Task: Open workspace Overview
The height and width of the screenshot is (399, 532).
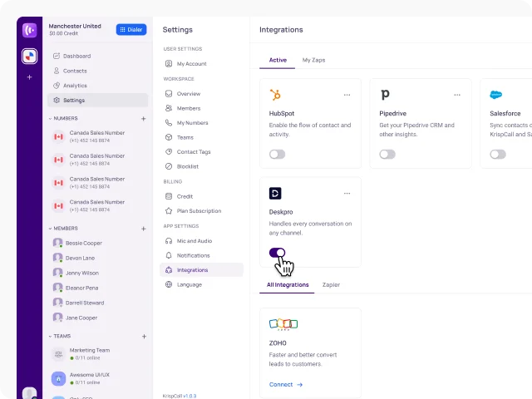Action: tap(183, 94)
